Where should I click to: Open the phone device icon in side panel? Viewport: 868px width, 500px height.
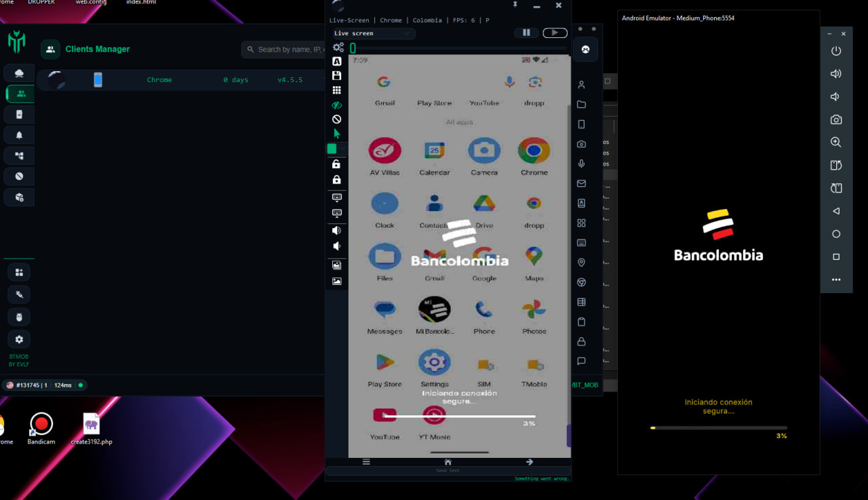tap(581, 124)
